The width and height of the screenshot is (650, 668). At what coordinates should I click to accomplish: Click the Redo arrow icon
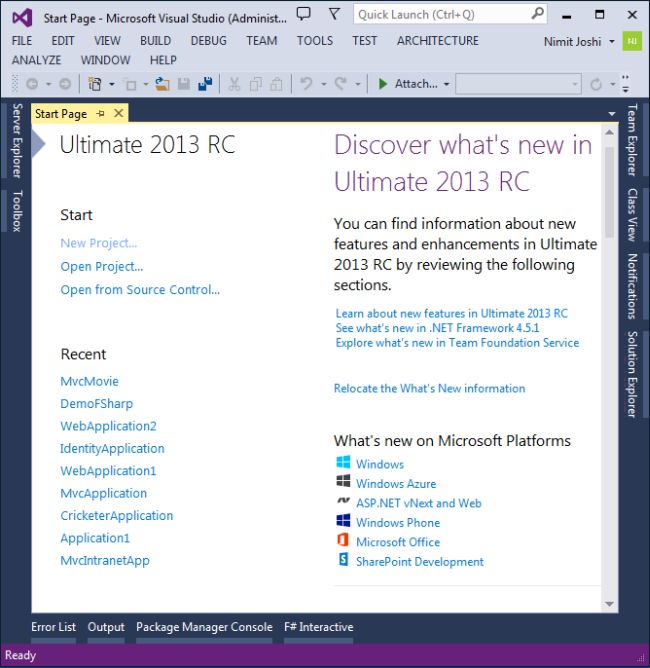click(340, 84)
